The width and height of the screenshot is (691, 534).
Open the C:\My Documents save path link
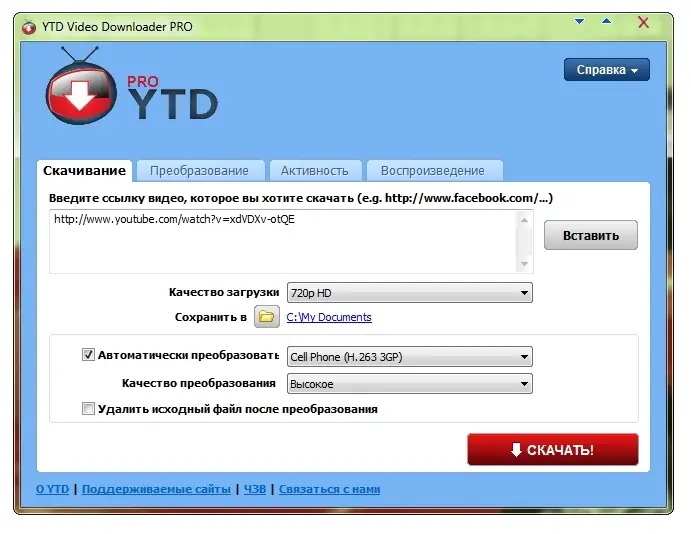pyautogui.click(x=329, y=317)
